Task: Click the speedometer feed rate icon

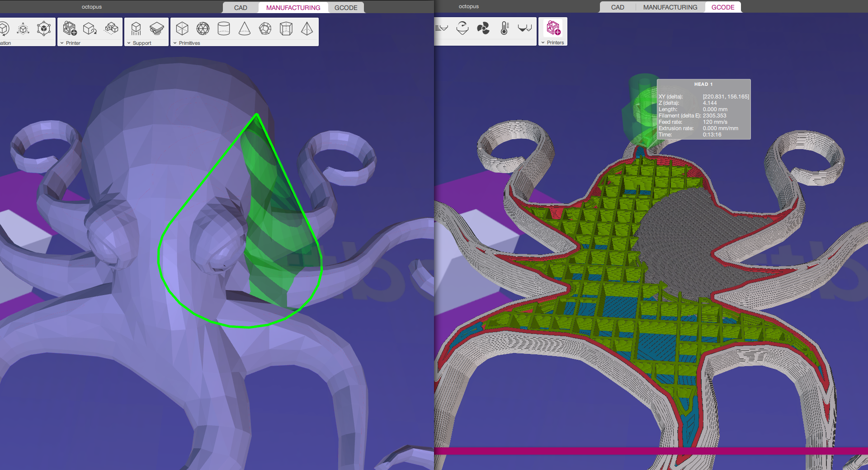Action: click(x=462, y=28)
